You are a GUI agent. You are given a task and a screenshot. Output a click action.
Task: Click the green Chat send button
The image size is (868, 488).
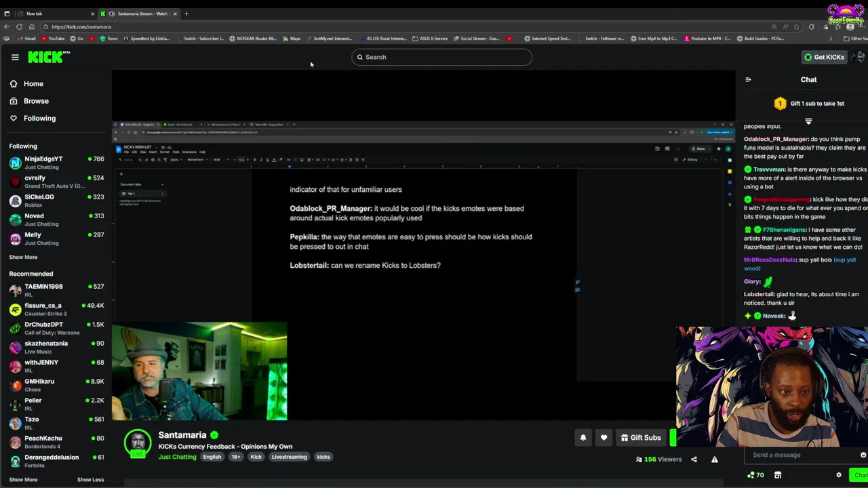tap(859, 475)
